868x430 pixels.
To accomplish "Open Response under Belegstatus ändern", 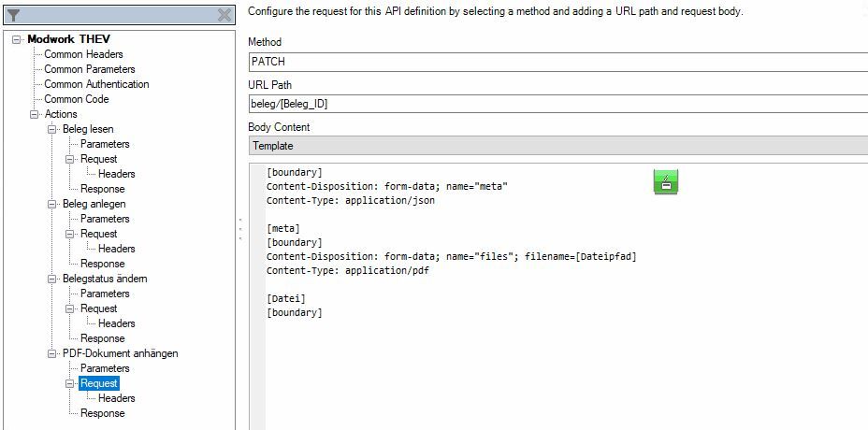I will click(x=103, y=338).
